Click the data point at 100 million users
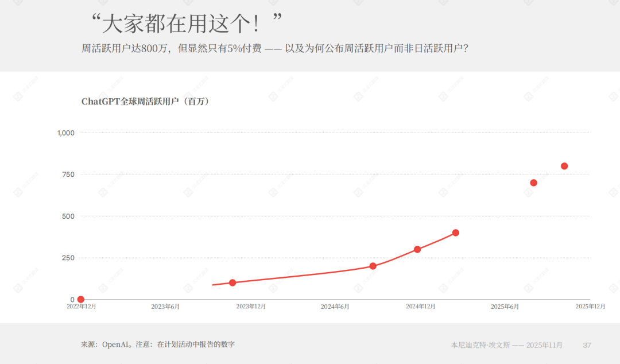620x364 pixels. (x=232, y=282)
